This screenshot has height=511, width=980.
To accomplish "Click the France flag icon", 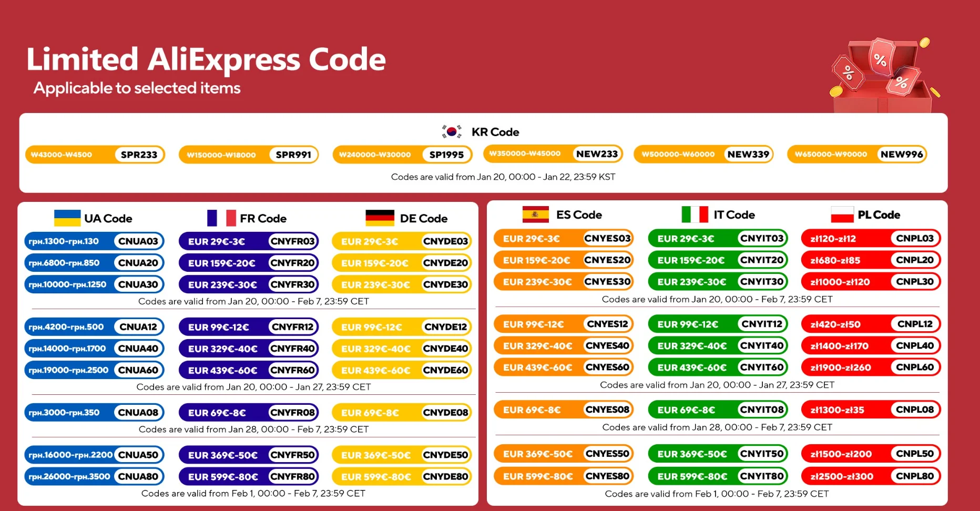I will click(x=221, y=218).
